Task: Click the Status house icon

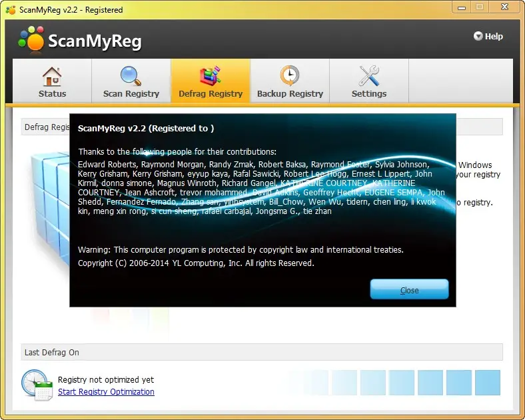Action: click(52, 77)
